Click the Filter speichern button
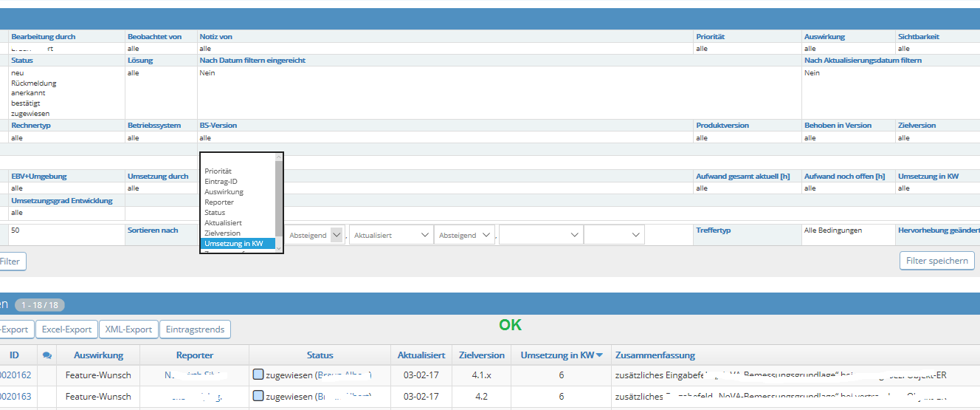The width and height of the screenshot is (980, 410). [936, 261]
